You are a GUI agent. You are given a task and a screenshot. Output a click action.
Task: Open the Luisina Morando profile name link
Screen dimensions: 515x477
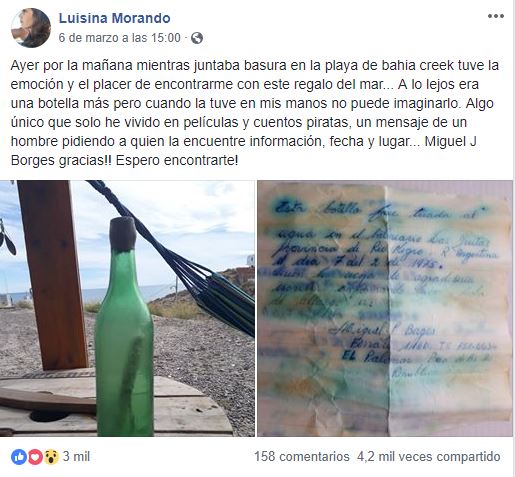pyautogui.click(x=114, y=18)
